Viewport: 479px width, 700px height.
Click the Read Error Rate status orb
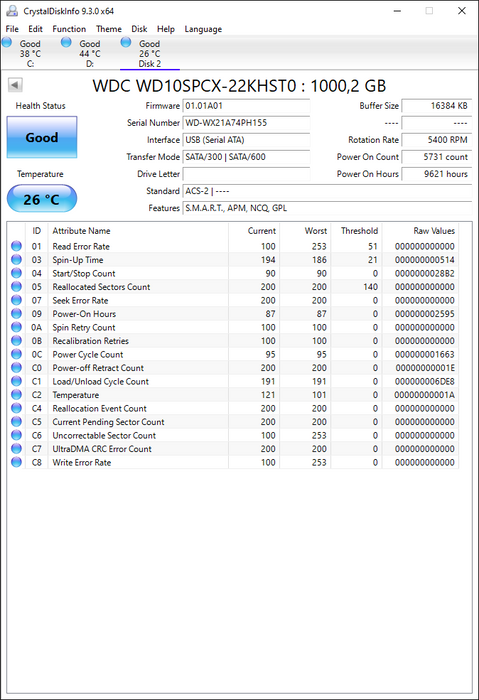coord(17,246)
